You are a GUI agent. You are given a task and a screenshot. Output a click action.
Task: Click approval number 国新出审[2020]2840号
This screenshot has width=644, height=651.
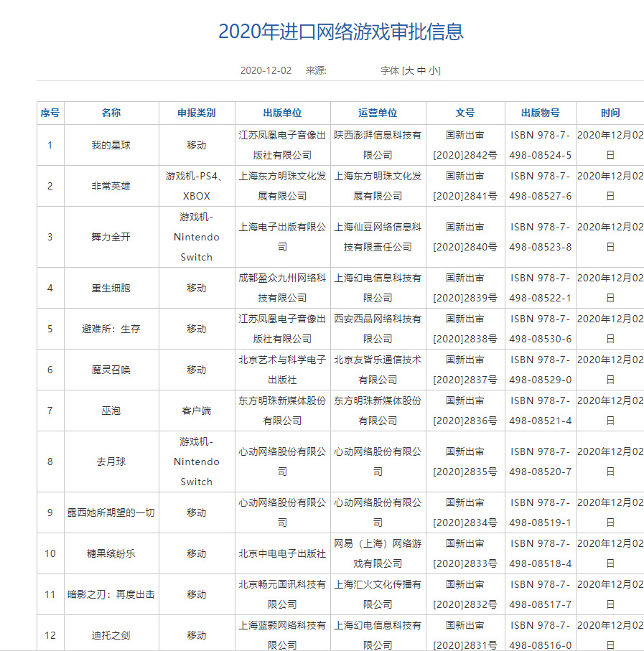coord(465,237)
